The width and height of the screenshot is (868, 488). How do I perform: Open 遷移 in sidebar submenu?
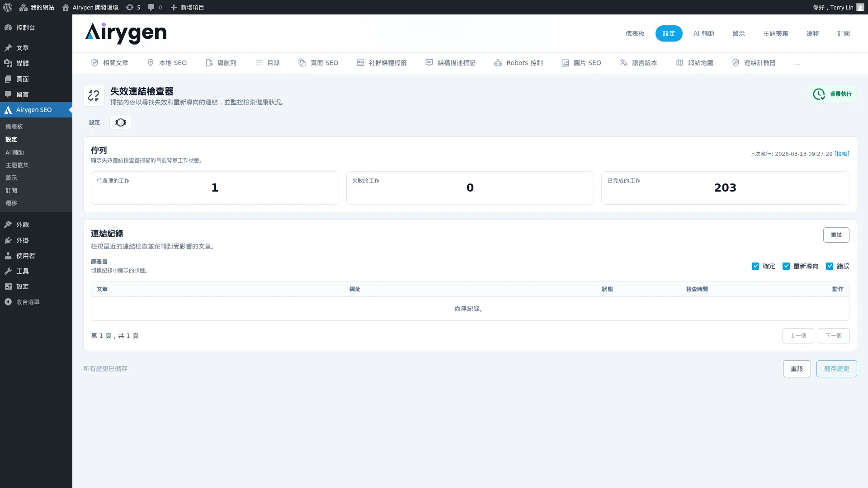pos(36,203)
